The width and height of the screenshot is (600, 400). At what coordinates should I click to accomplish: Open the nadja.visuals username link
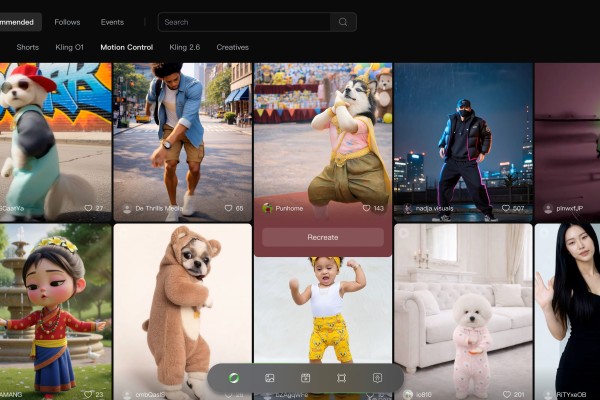coord(434,209)
